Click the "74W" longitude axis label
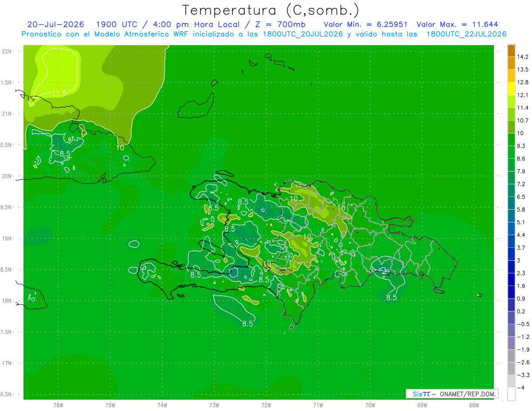This screenshot has width=532, height=411. click(x=162, y=405)
